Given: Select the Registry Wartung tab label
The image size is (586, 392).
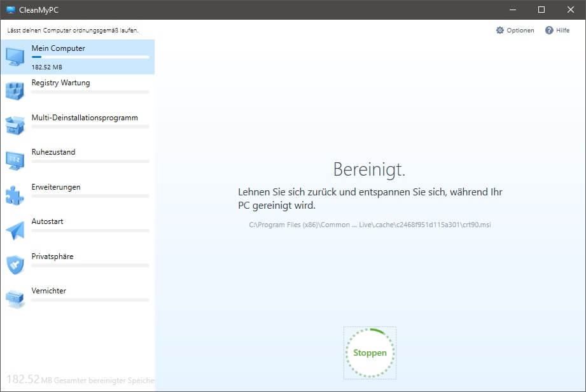Looking at the screenshot, I should (60, 83).
